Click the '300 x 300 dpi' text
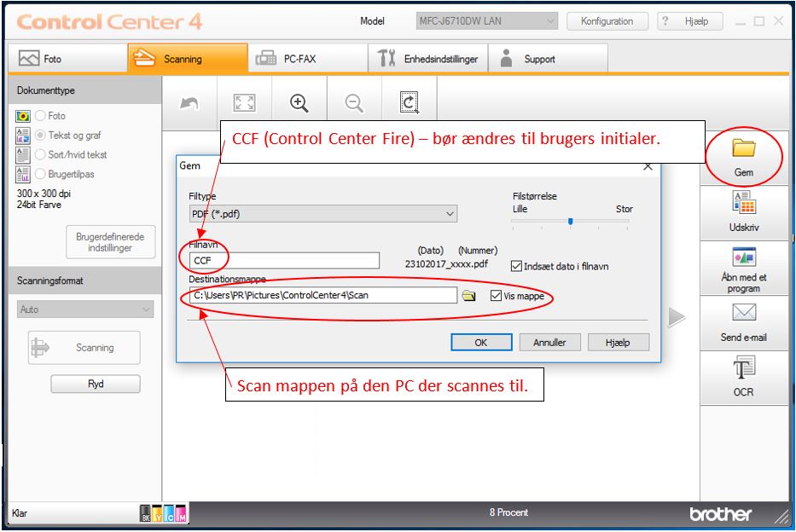This screenshot has width=796, height=532. click(44, 194)
